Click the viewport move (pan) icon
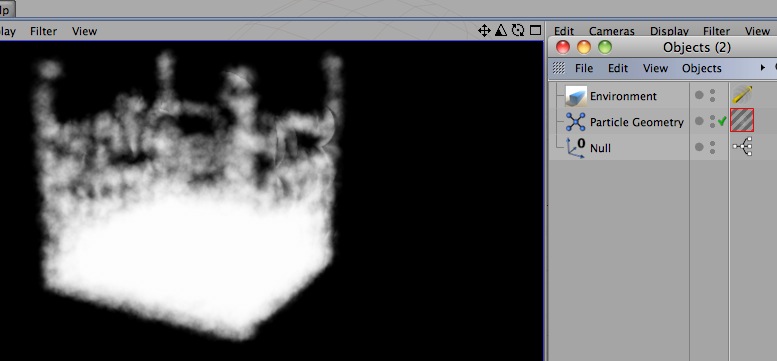The height and width of the screenshot is (361, 777). 484,31
